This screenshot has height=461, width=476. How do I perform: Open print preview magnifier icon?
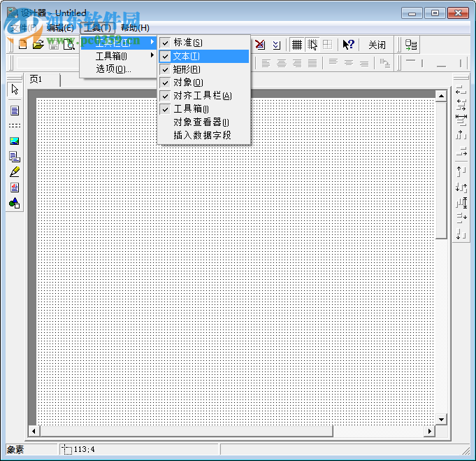click(69, 45)
